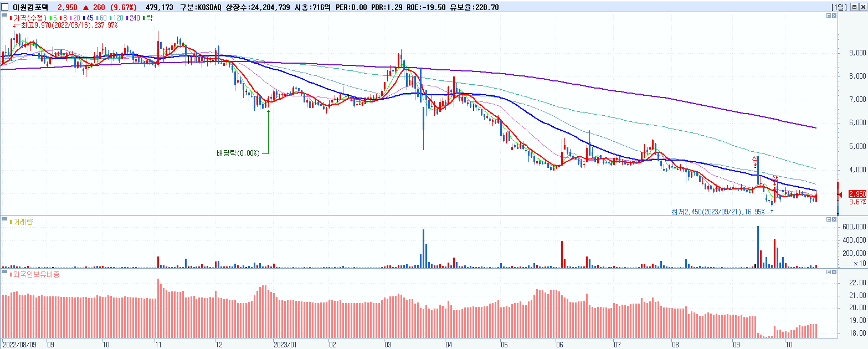Click the ×10 volume scale label
The image size is (868, 349).
pos(859,263)
